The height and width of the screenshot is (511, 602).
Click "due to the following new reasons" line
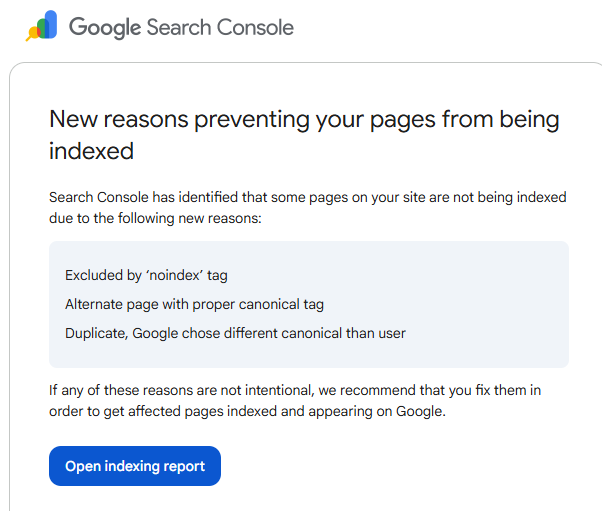click(155, 217)
